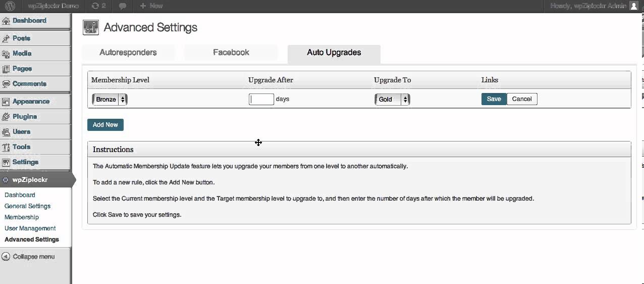
Task: Switch to the Autoresponders tab
Action: point(128,53)
